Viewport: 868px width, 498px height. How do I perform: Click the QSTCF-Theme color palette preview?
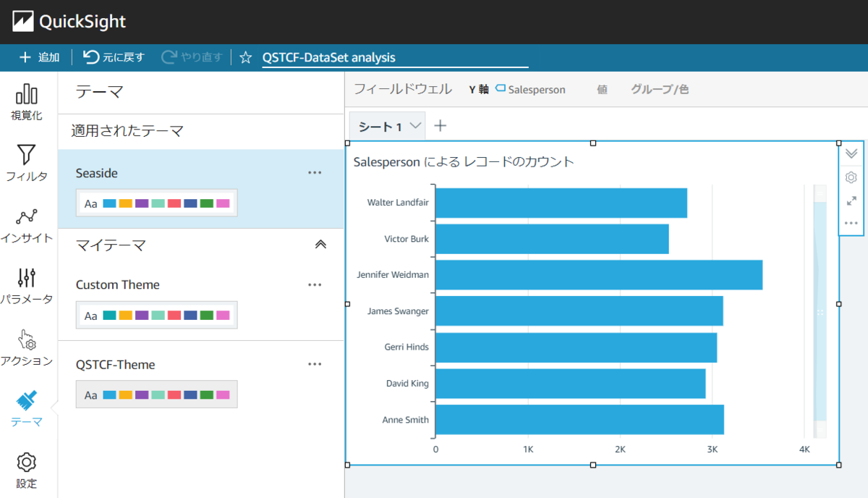pyautogui.click(x=157, y=394)
